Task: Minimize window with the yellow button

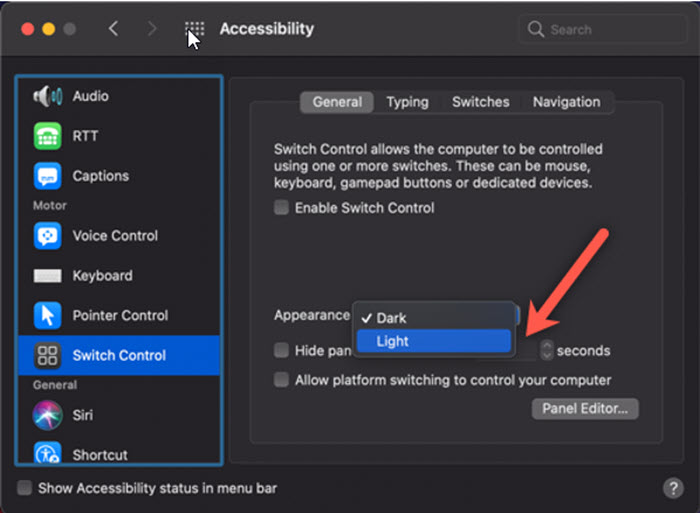Action: coord(49,29)
